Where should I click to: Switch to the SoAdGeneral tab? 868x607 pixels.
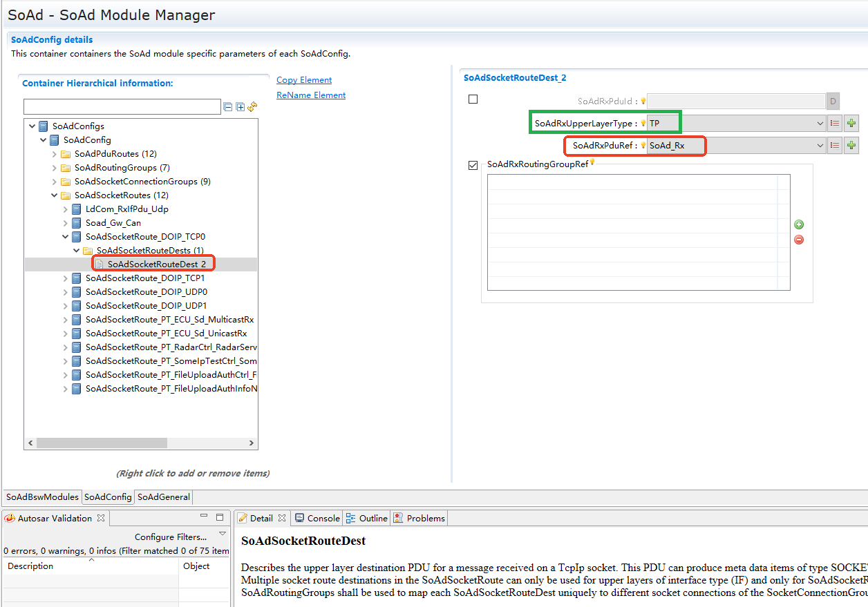tap(164, 497)
